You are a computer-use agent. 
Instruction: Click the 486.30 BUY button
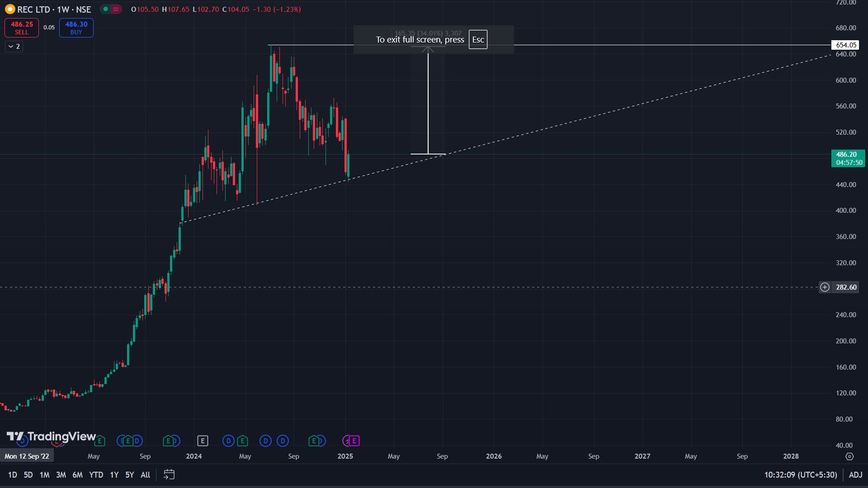[76, 28]
